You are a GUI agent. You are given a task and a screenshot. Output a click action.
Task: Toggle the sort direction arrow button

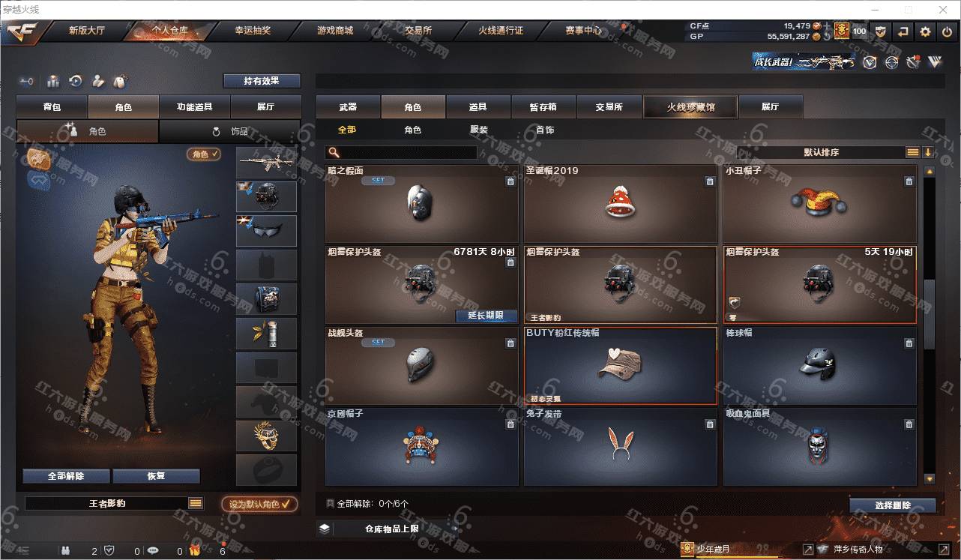tap(928, 152)
